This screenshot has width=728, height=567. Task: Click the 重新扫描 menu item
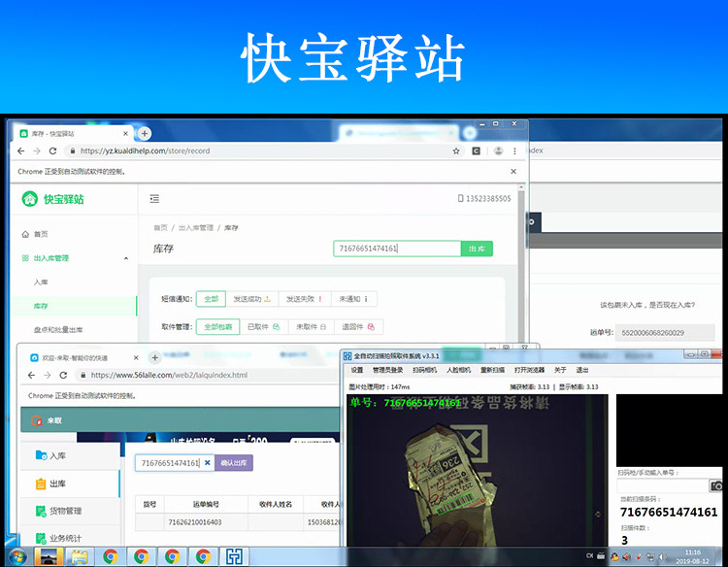click(x=492, y=370)
